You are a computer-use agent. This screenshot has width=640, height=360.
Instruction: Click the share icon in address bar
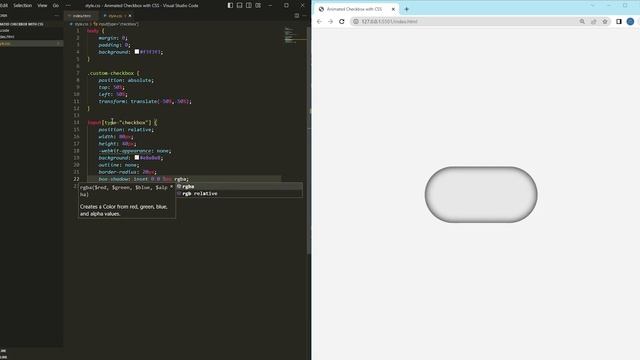tap(593, 22)
